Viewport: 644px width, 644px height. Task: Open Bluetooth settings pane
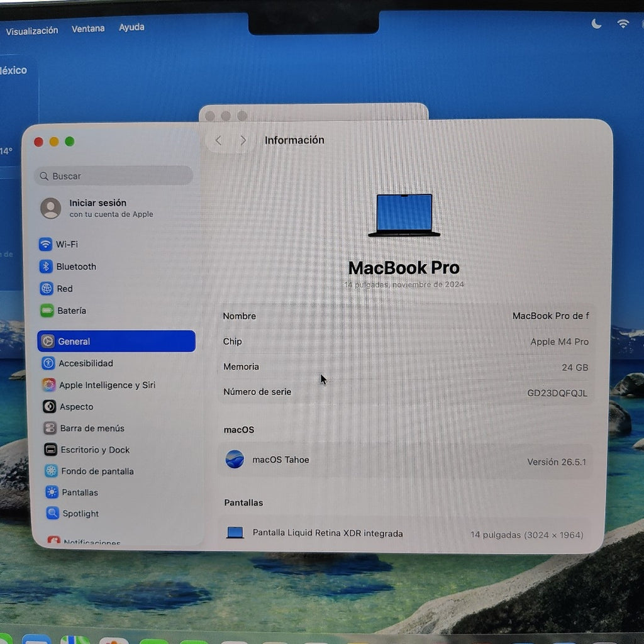pos(68,267)
